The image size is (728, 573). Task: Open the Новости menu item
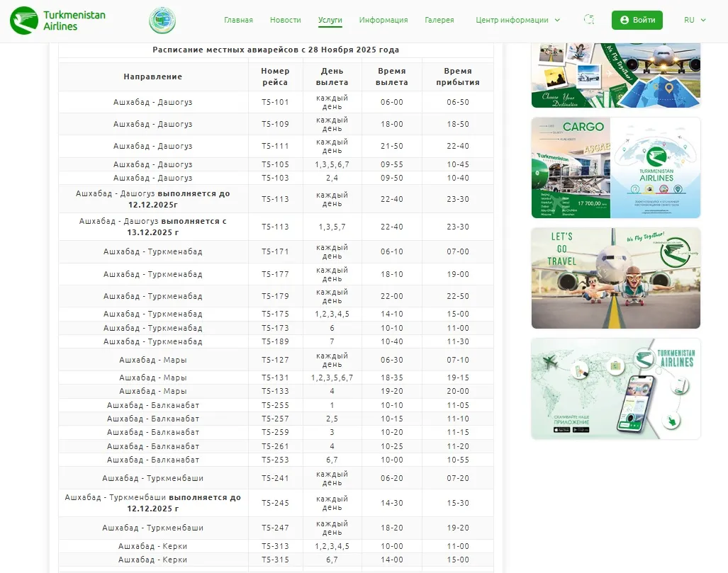[286, 20]
